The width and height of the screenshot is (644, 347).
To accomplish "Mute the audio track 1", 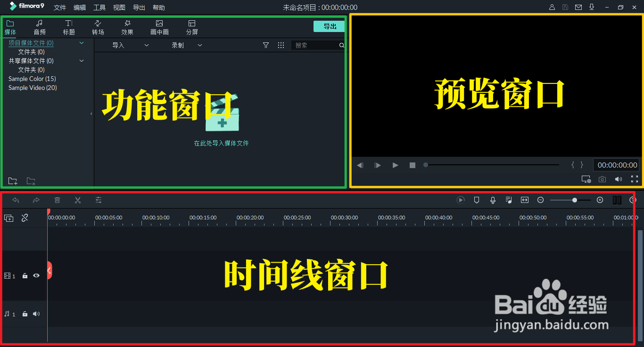I will coord(36,314).
